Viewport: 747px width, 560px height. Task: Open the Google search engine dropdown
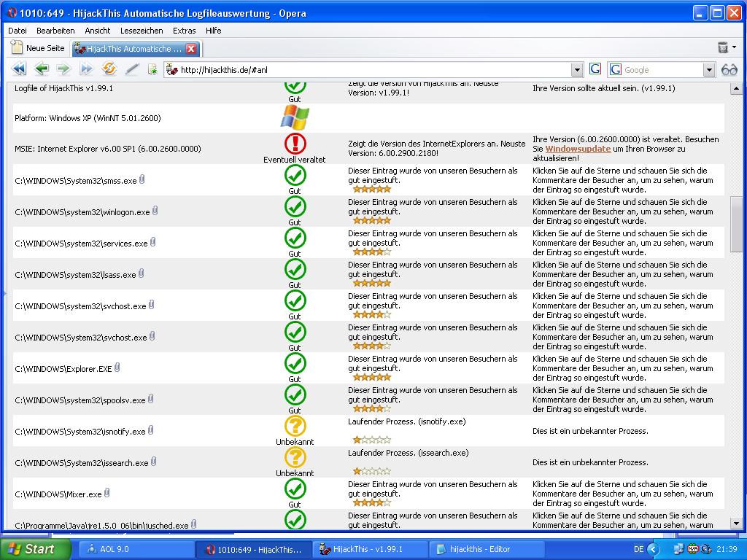point(709,70)
